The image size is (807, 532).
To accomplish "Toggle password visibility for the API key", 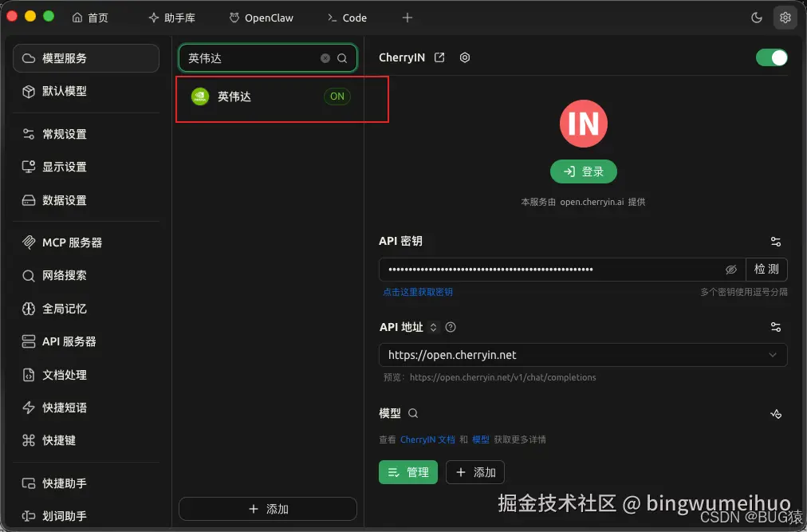I will coord(731,270).
